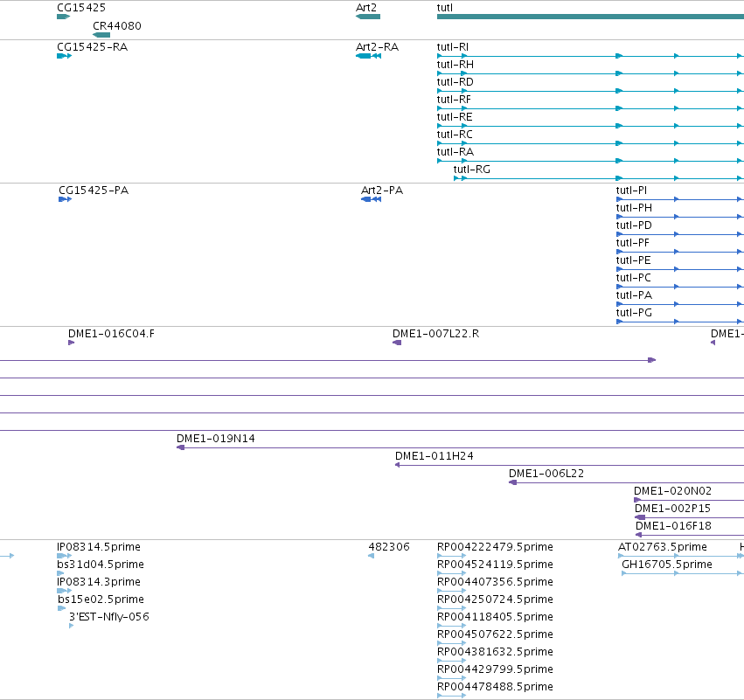Click the 482306 feature arrow
744x700 pixels.
(x=371, y=556)
